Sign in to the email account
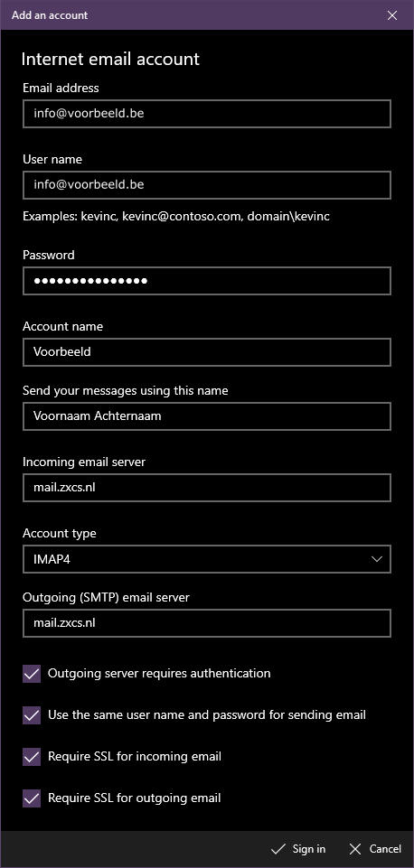 [298, 849]
